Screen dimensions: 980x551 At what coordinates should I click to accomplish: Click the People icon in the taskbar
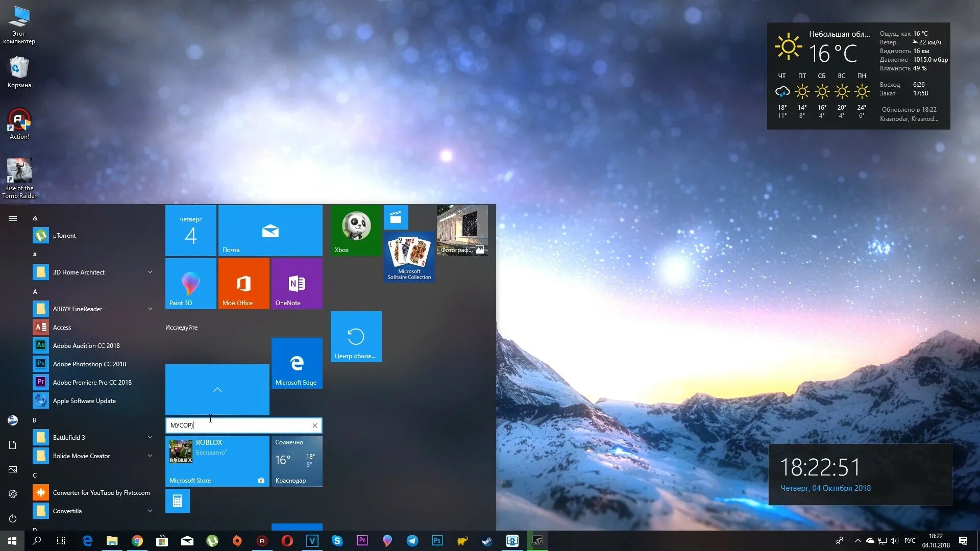coord(840,541)
